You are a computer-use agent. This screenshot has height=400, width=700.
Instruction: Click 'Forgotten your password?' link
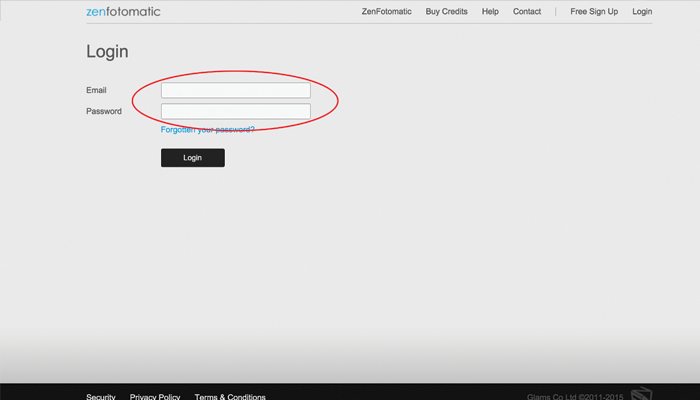[x=207, y=130]
